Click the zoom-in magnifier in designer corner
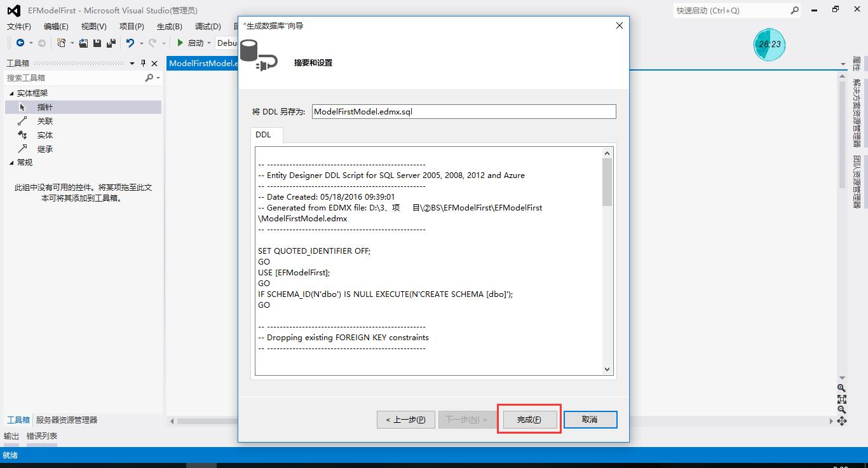This screenshot has height=468, width=868. 842,388
